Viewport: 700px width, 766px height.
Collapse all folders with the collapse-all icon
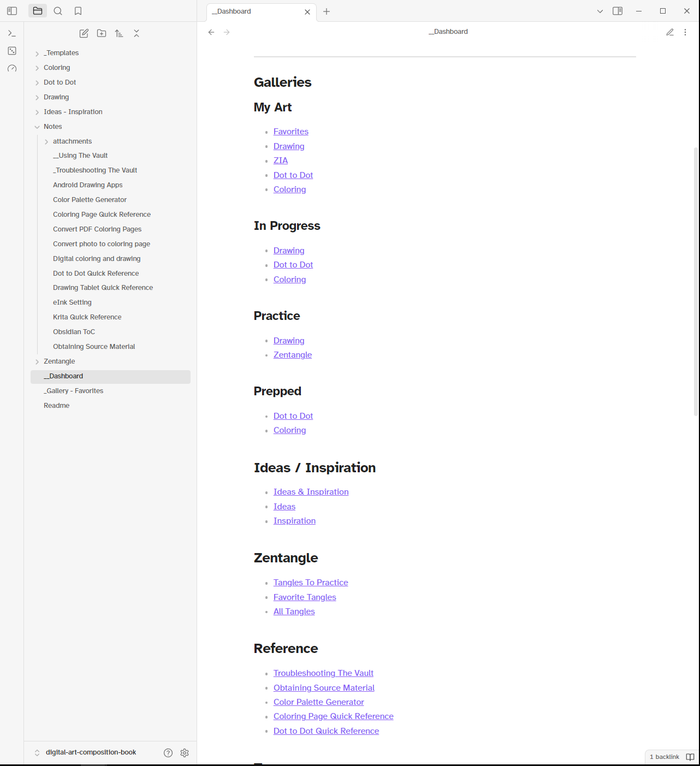[x=137, y=33]
